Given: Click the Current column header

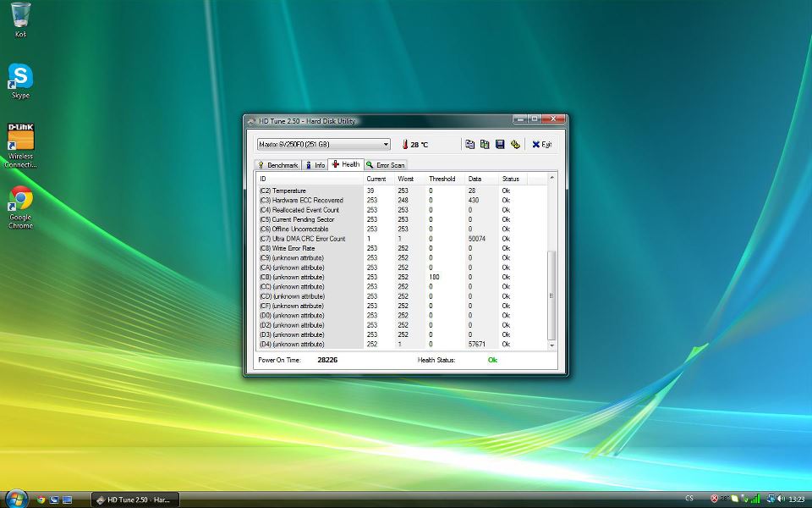Looking at the screenshot, I should click(379, 179).
